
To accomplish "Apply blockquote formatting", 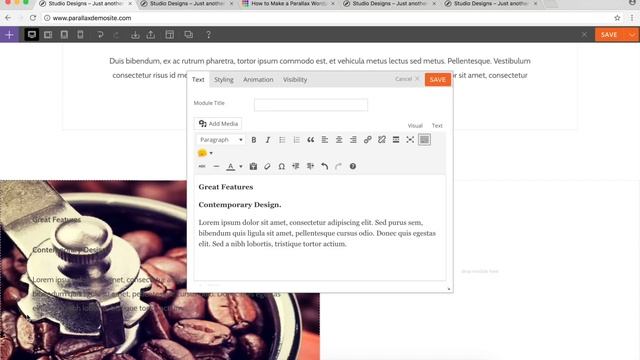I will pos(311,140).
